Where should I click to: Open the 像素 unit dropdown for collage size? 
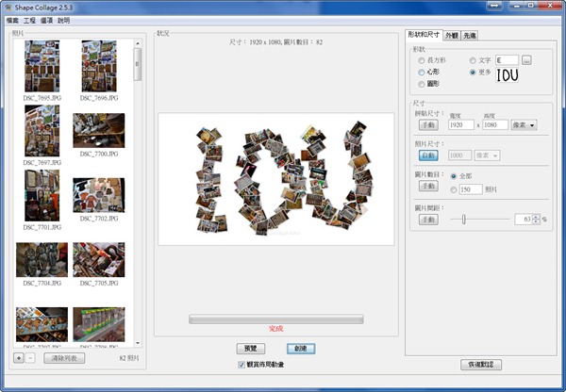pyautogui.click(x=522, y=124)
